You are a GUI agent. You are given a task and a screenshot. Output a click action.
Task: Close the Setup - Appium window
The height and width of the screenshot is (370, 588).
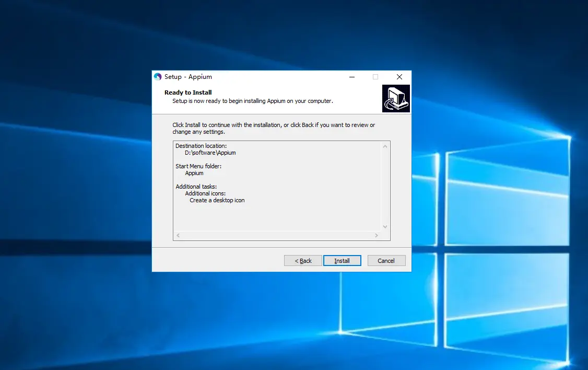click(399, 77)
